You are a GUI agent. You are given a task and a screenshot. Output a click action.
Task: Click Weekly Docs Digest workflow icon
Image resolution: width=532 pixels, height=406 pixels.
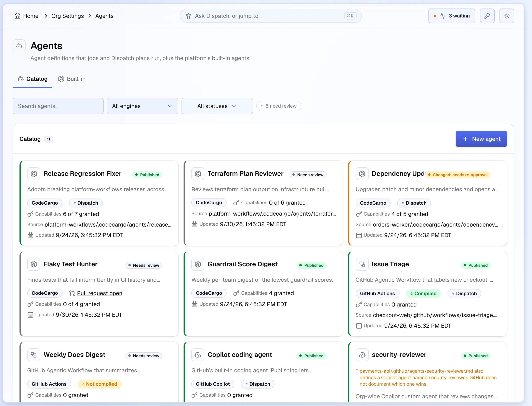(x=34, y=355)
